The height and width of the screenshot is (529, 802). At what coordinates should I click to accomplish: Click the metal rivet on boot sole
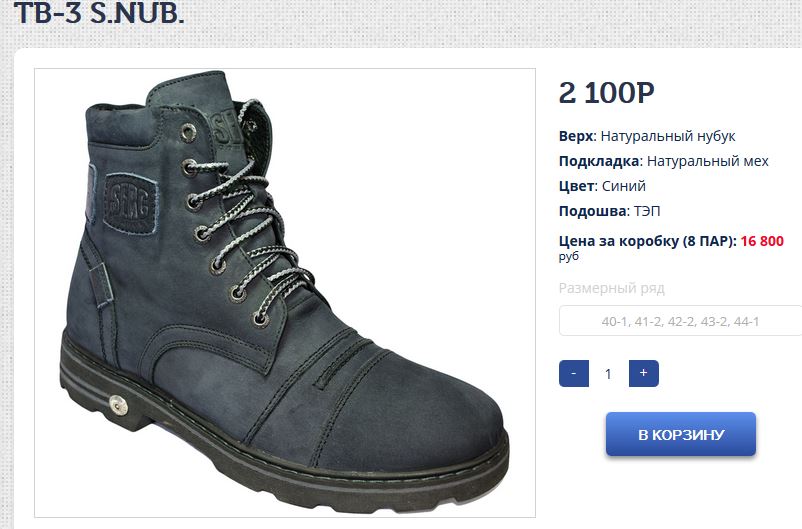click(x=119, y=406)
